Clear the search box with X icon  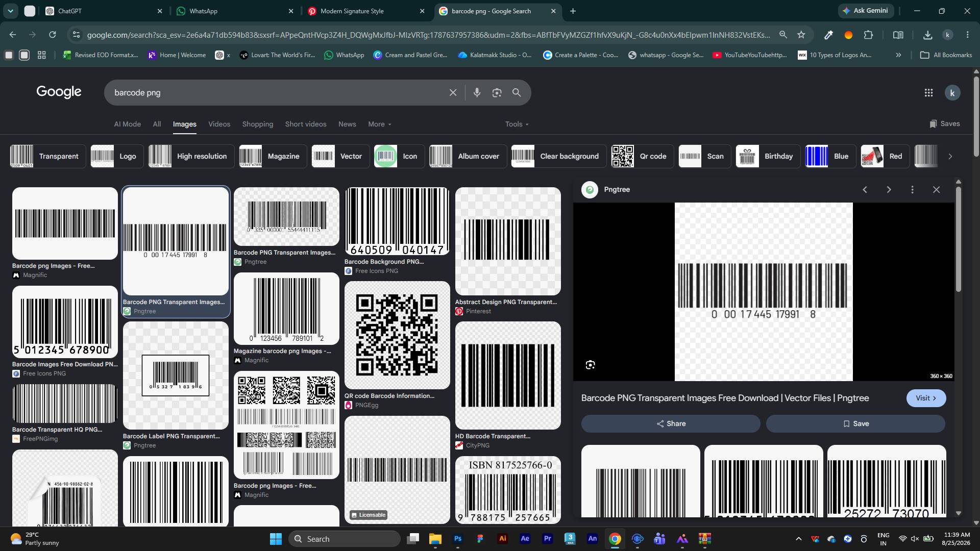(453, 92)
